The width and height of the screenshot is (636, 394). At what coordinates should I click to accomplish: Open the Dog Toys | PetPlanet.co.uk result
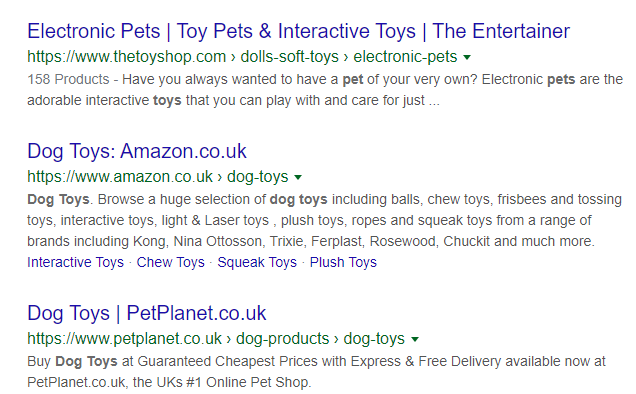(x=146, y=313)
